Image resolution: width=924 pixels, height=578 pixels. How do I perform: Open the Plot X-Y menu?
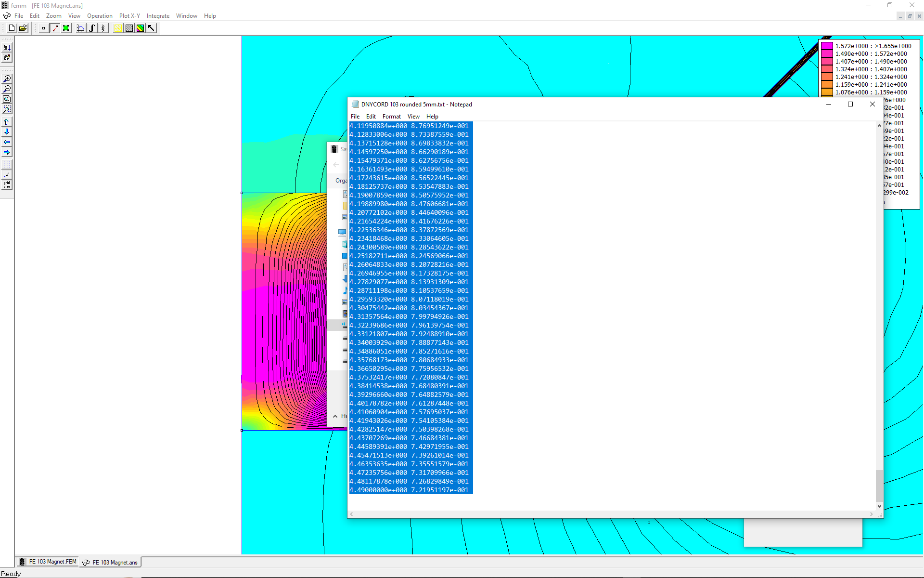(x=129, y=16)
